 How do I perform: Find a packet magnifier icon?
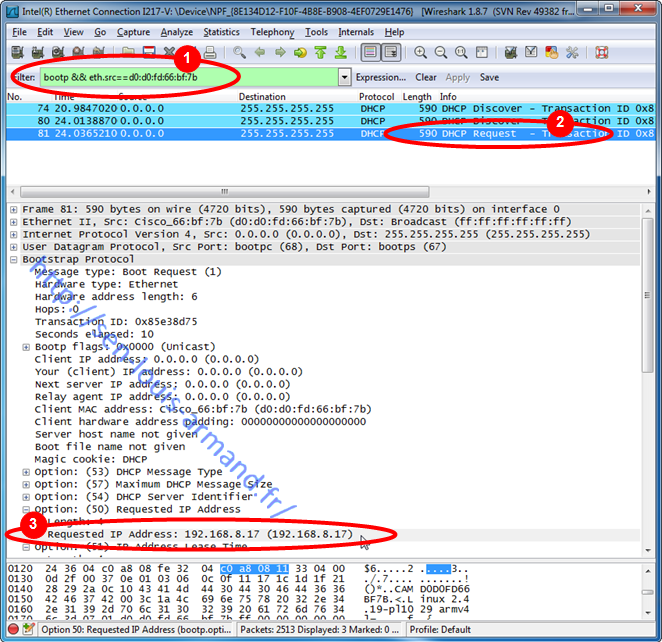pos(239,52)
